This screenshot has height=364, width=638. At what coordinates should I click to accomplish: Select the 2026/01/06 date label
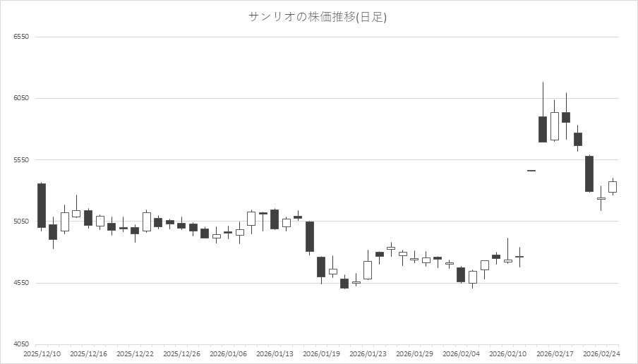[x=228, y=353]
